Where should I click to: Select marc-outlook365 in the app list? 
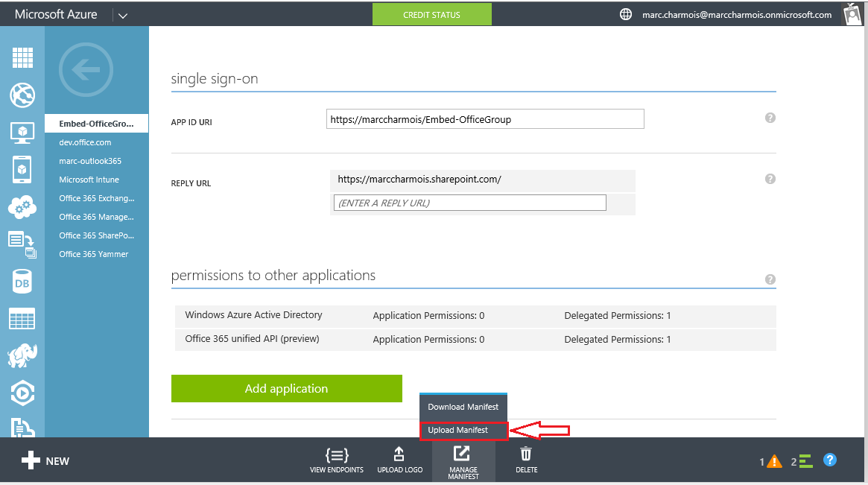tap(90, 161)
